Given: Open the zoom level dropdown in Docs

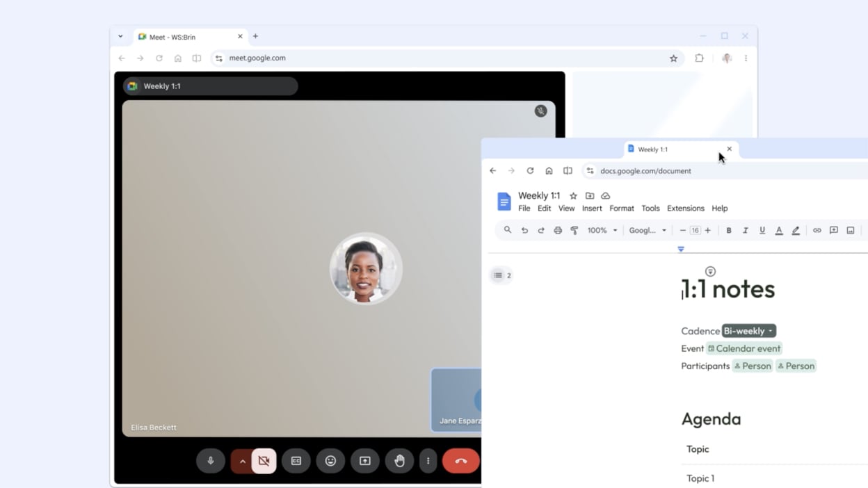Looking at the screenshot, I should point(602,230).
